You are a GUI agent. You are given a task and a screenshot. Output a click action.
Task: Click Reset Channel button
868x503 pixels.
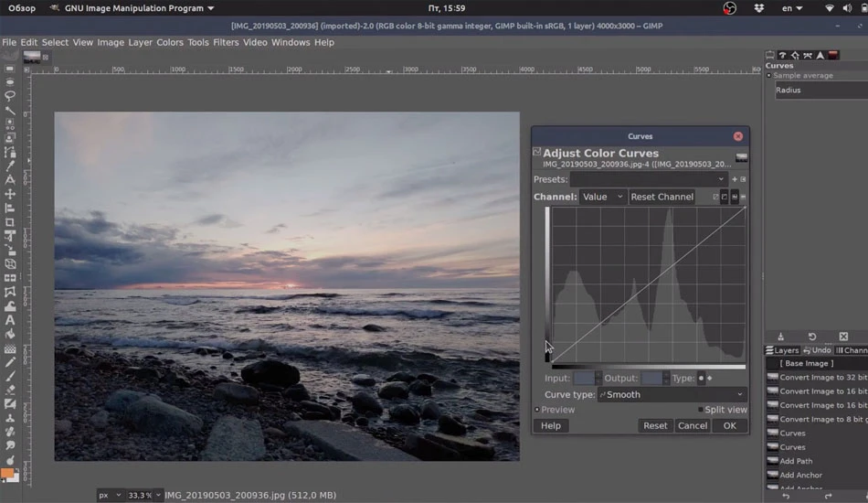click(x=662, y=198)
